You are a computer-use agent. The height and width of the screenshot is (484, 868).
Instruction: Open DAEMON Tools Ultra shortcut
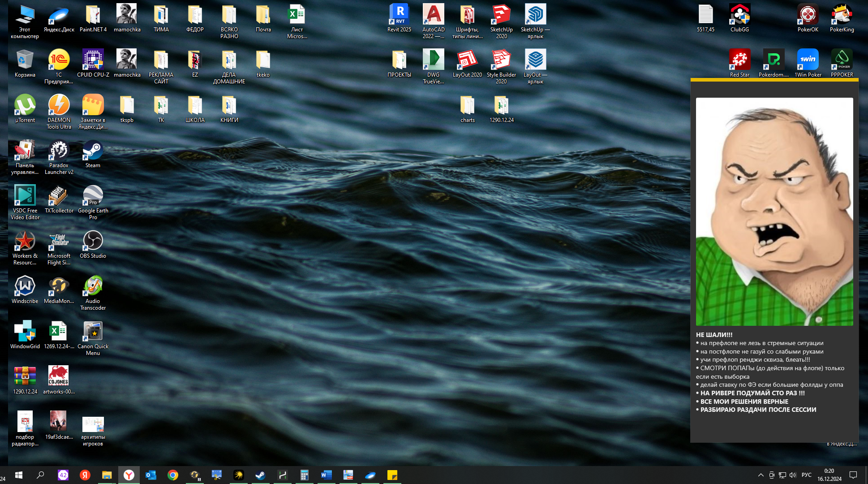[59, 112]
